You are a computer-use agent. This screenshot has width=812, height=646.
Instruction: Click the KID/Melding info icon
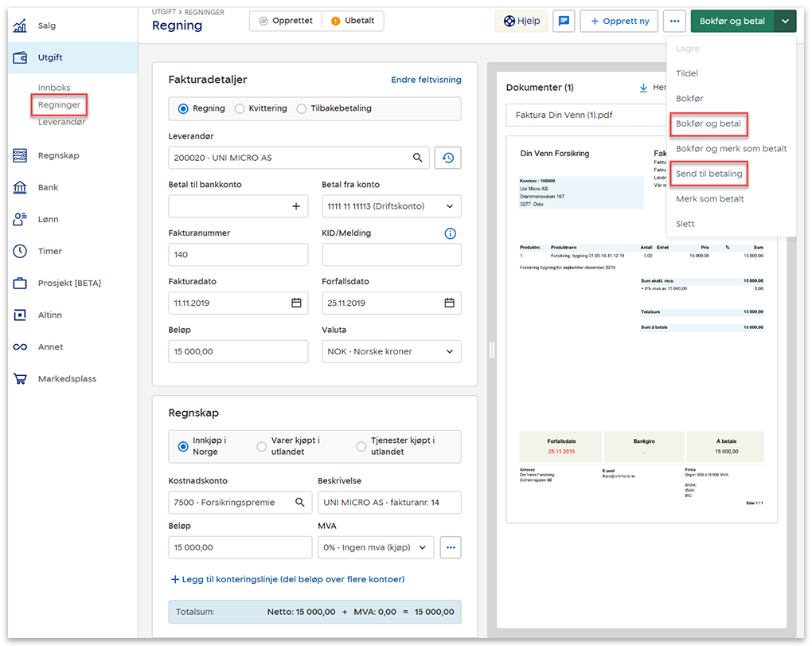[450, 233]
